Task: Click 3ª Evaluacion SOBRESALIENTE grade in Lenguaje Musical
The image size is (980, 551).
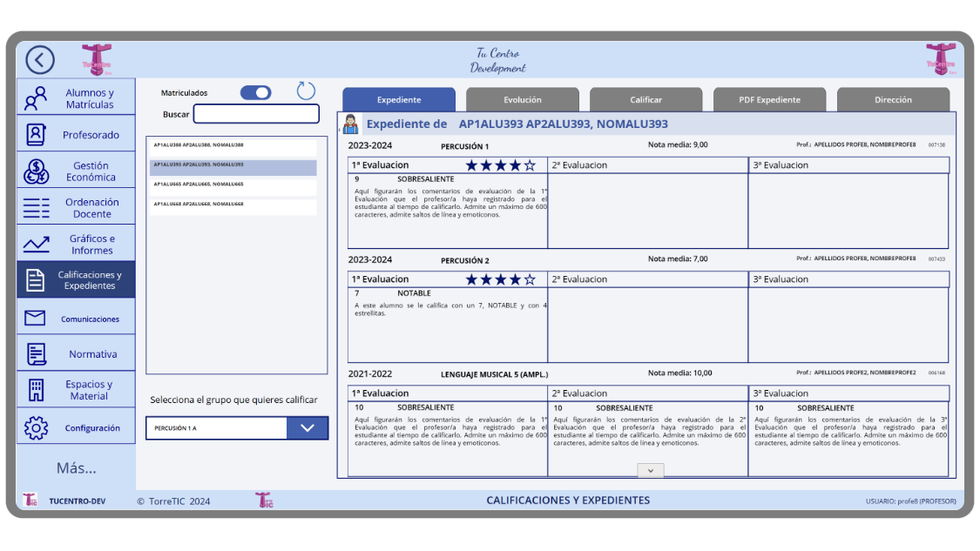Action: click(826, 408)
